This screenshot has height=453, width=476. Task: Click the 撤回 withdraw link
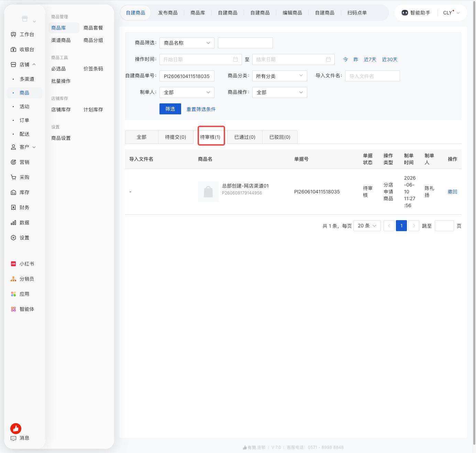452,192
